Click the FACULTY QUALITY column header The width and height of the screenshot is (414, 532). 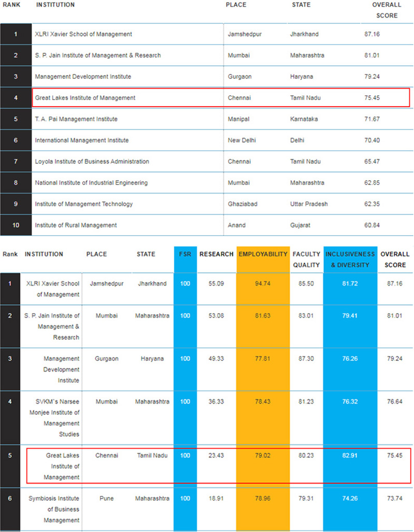click(306, 260)
